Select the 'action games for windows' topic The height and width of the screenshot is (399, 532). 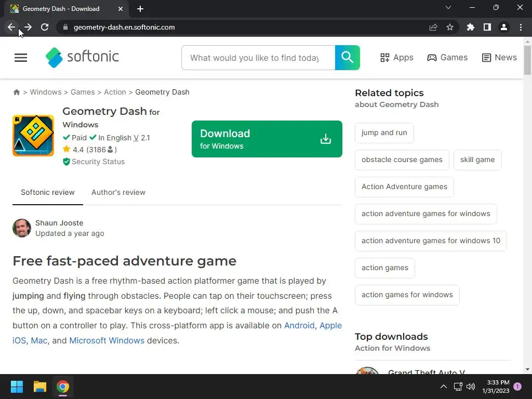(407, 295)
